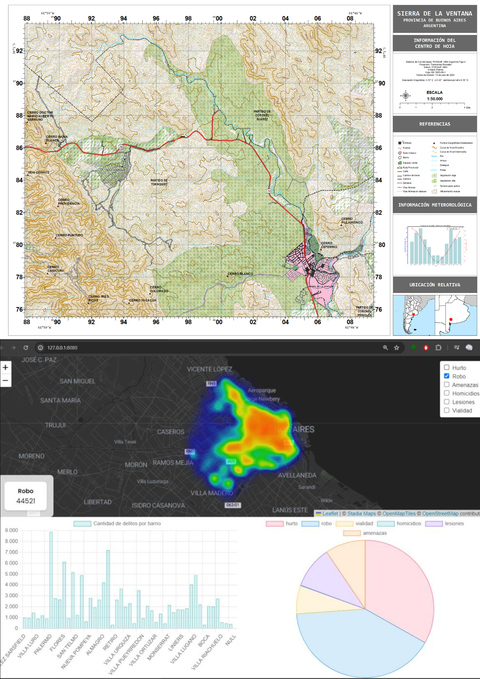Click the Robo count card showing 44521

[x=26, y=496]
